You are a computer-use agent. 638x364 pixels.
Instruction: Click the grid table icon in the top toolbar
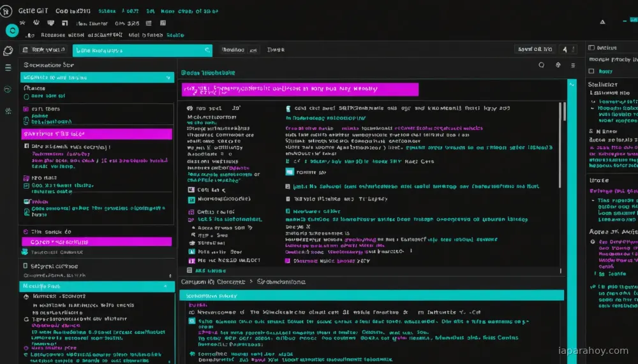pos(163,23)
